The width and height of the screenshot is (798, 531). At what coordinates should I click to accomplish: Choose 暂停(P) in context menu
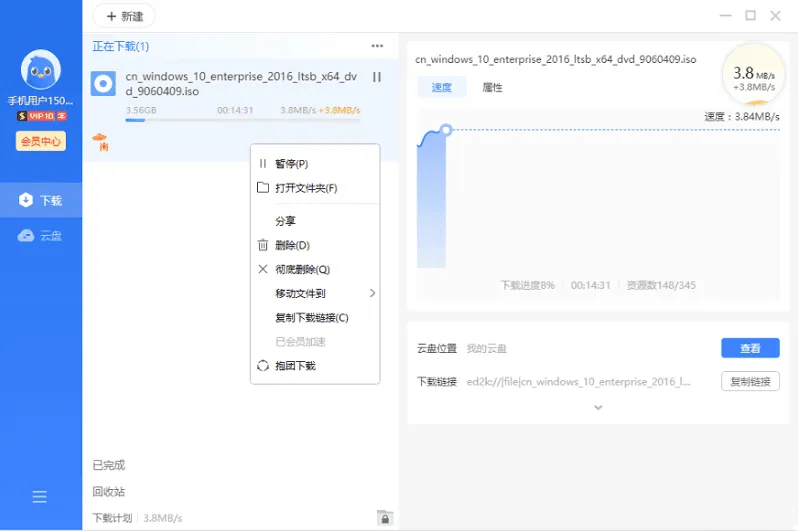pos(315,163)
